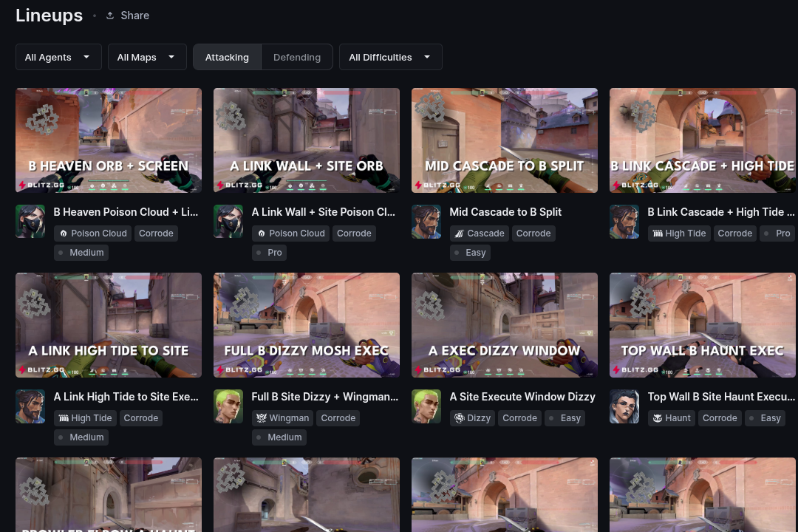Click Easy tag under A Site Execute Window Dizzy
This screenshot has width=798, height=532.
[565, 418]
